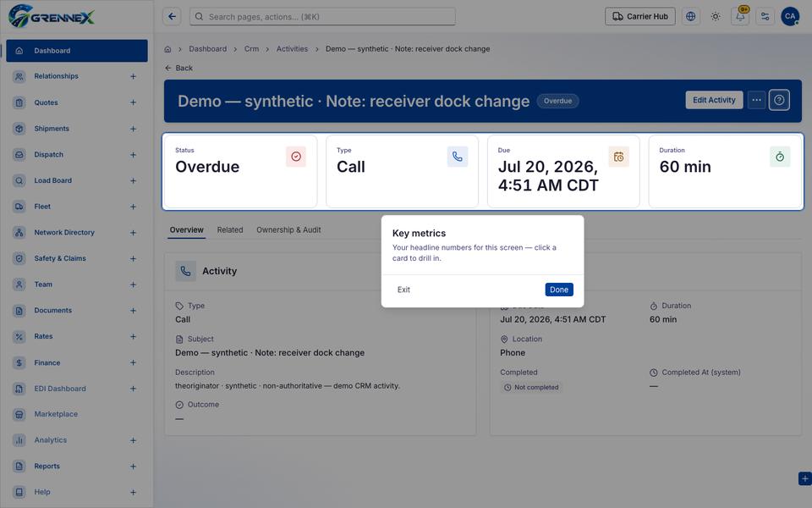Click the Activities breadcrumb link

(x=292, y=49)
